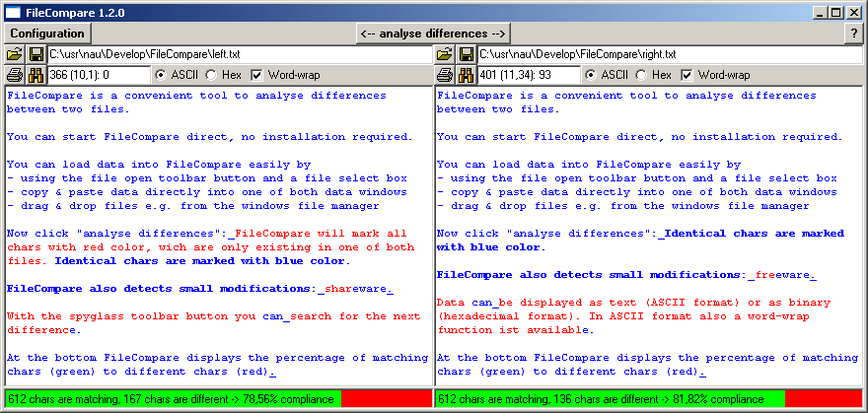The width and height of the screenshot is (868, 413).
Task: Click right compliance bar showing 81,82%
Action: coord(649,399)
